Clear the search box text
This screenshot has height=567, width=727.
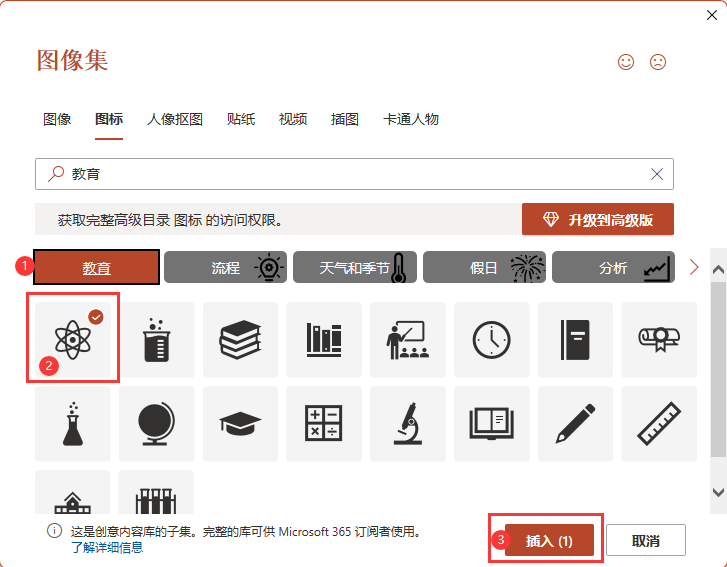click(x=657, y=174)
